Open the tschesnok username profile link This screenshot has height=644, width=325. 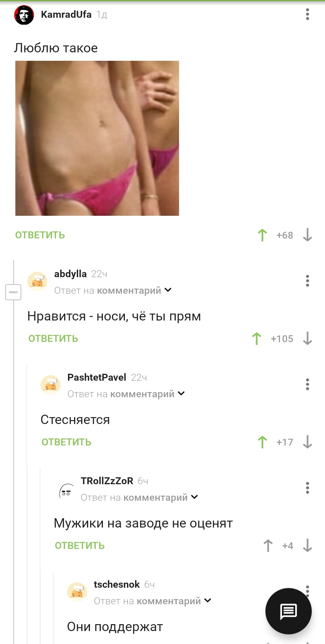click(x=117, y=584)
